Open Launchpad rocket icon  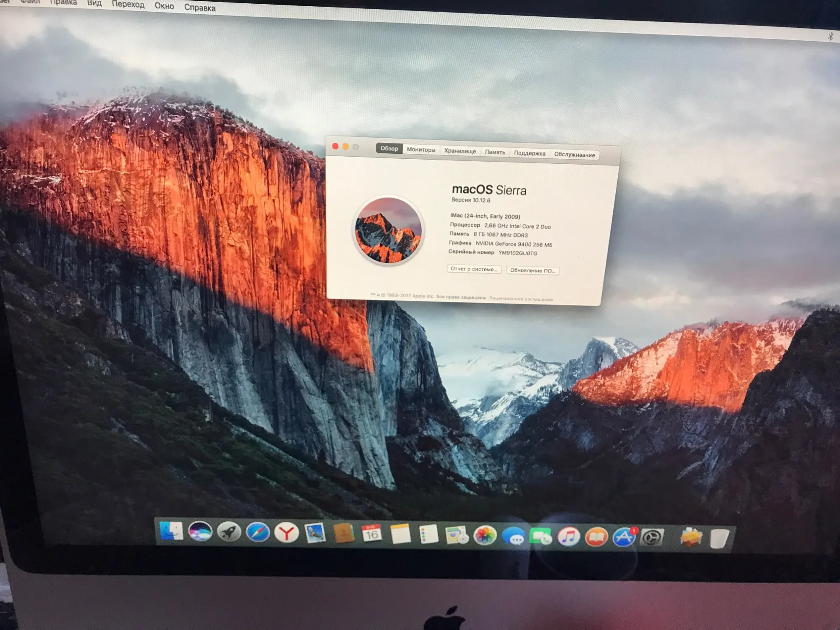tap(229, 532)
